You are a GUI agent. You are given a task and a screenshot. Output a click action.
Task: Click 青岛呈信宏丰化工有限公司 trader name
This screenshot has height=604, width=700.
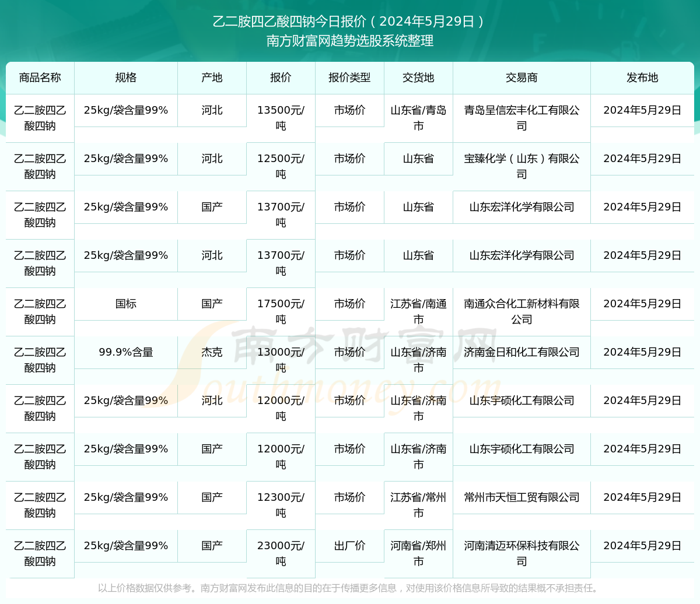521,118
